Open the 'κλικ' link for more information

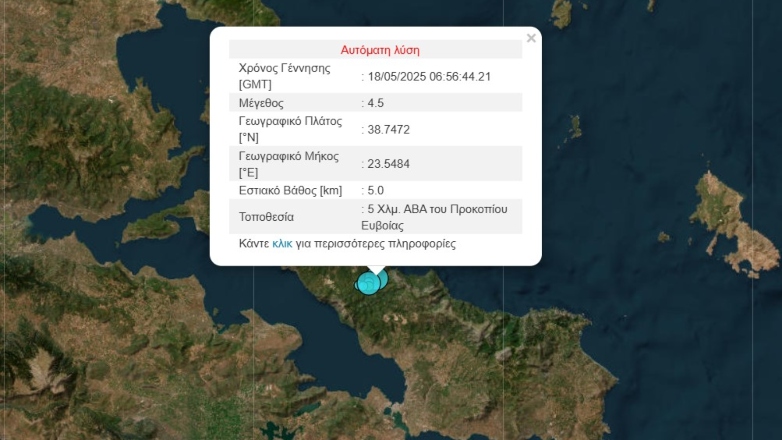click(281, 243)
